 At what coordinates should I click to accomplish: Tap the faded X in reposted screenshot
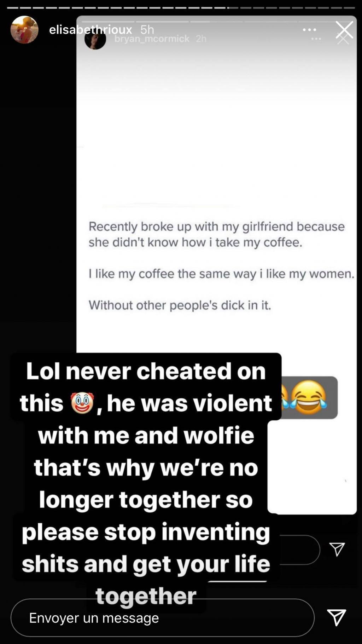343,39
